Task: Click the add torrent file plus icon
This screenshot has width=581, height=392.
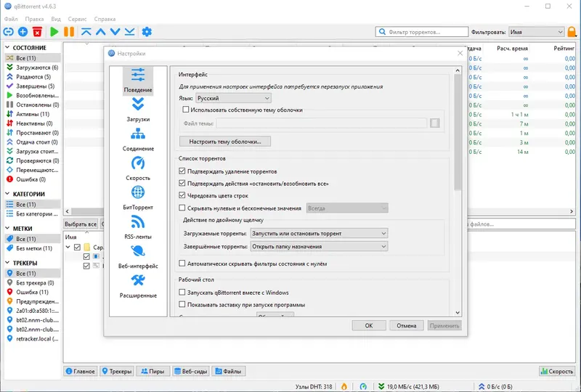Action: coord(23,32)
